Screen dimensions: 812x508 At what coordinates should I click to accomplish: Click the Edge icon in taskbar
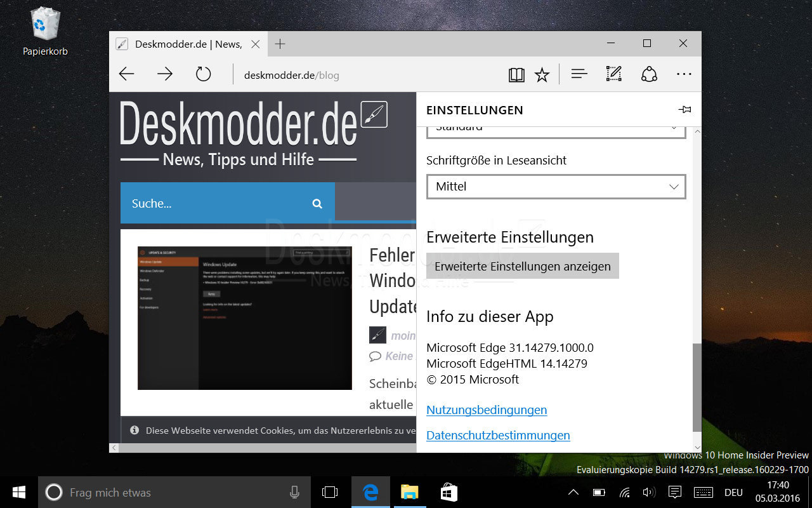[x=370, y=492]
